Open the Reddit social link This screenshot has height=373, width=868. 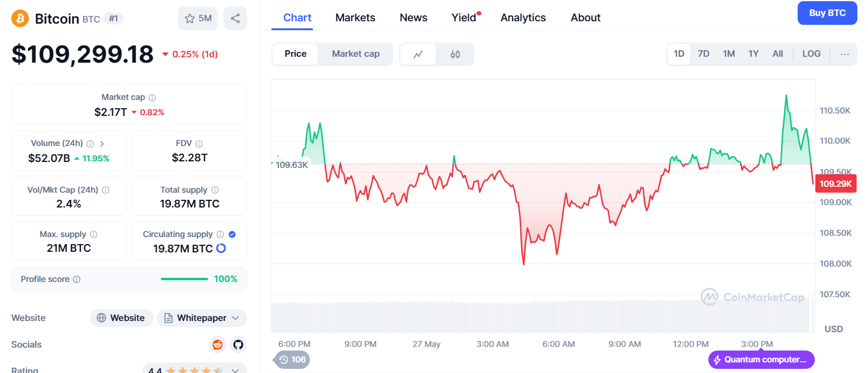pos(218,345)
